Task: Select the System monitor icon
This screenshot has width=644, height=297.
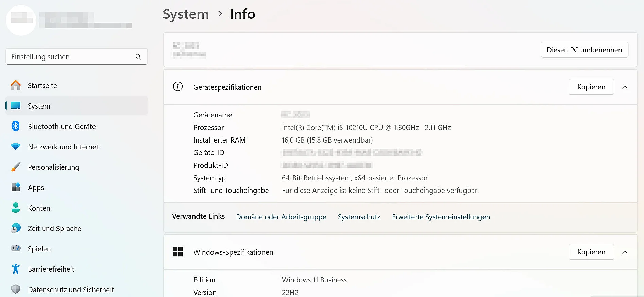Action: point(16,106)
